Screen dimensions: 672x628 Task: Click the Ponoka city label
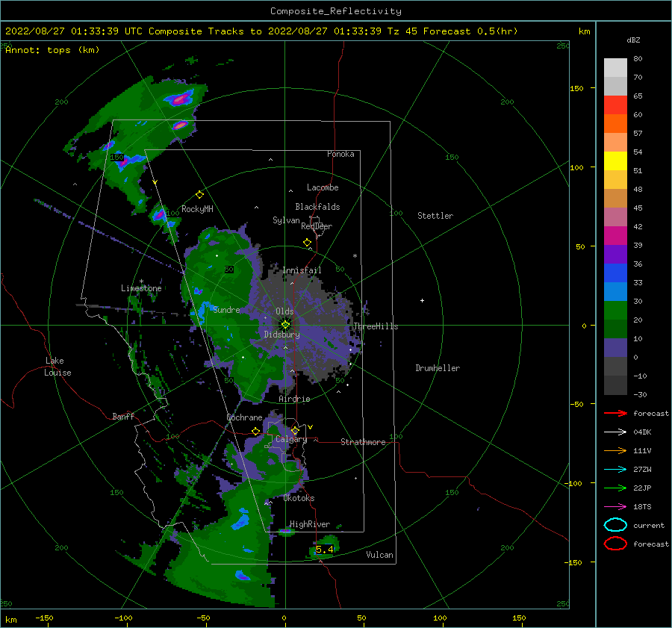click(340, 154)
